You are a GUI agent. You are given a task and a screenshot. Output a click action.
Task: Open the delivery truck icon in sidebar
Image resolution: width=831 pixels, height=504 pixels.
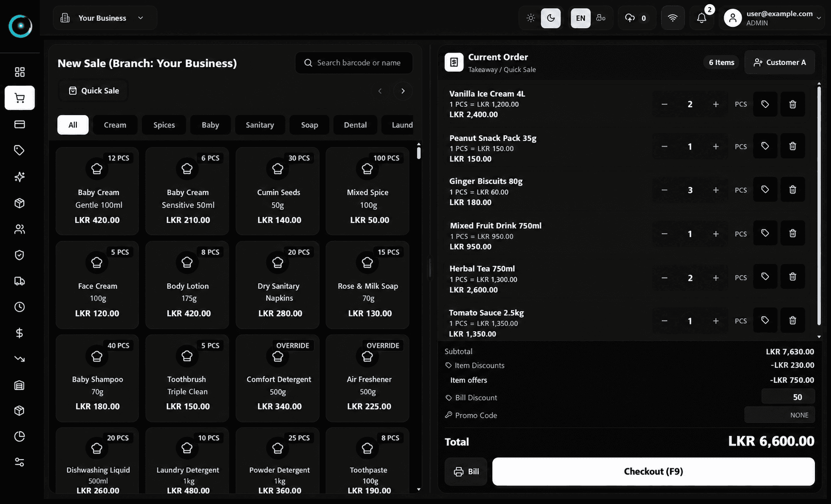coord(20,281)
